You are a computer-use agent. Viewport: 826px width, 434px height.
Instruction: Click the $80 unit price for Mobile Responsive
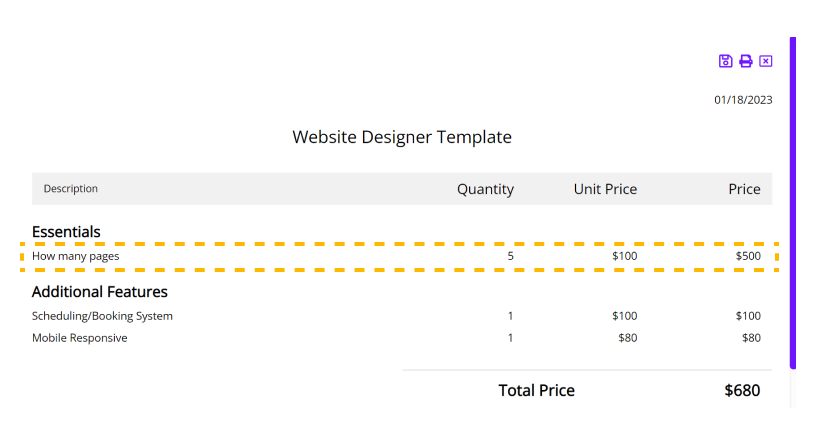pos(628,338)
